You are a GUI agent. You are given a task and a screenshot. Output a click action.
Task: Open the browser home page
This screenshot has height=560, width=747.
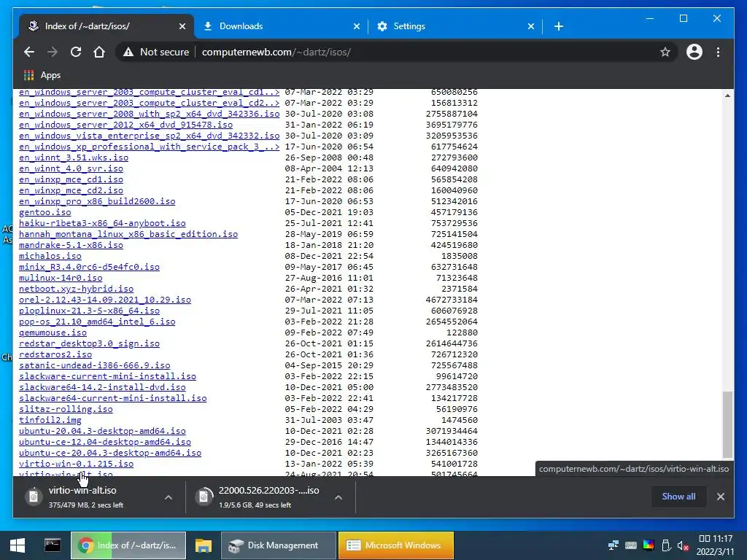click(x=99, y=52)
